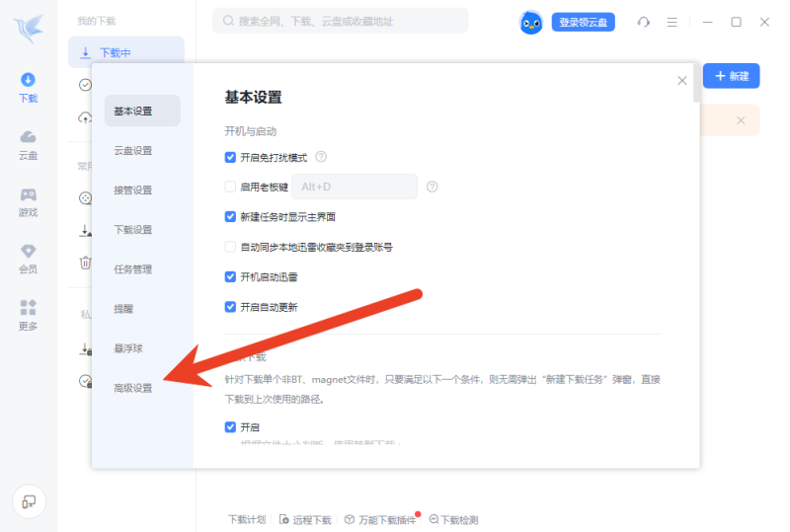Click the device icon at sidebar bottom
The width and height of the screenshot is (790, 532).
[29, 501]
